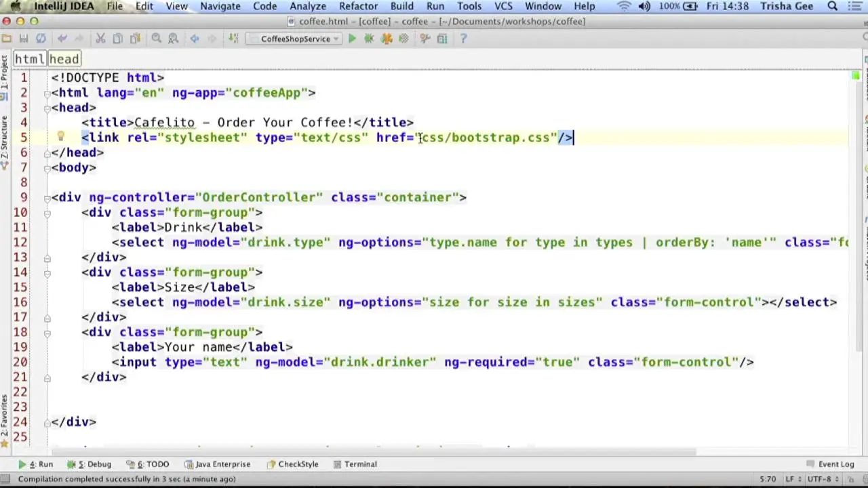Image resolution: width=868 pixels, height=488 pixels.
Task: Collapse the form-group div fold on line 14
Action: [47, 272]
